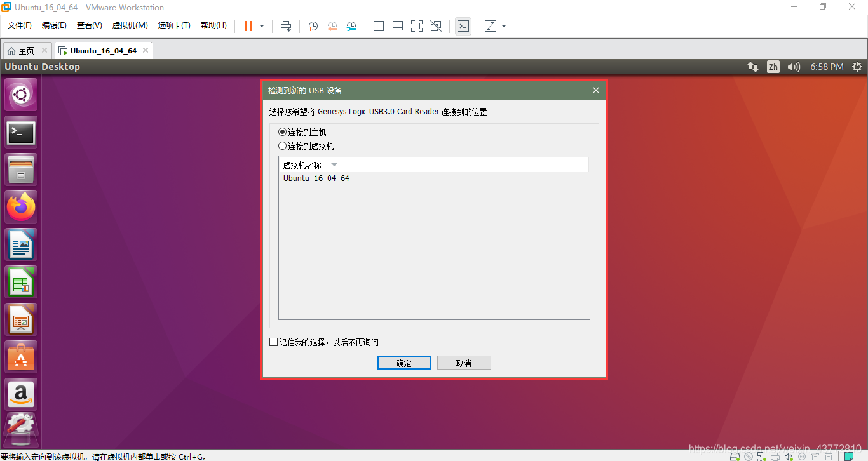868x461 pixels.
Task: Click the 确定 button
Action: (x=404, y=363)
